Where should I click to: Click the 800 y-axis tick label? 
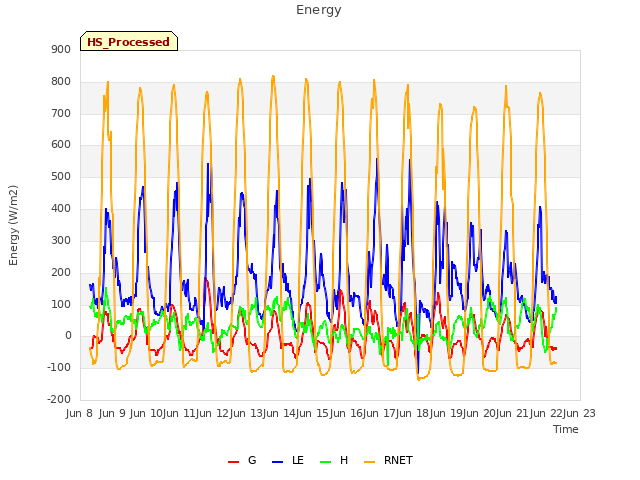pyautogui.click(x=61, y=82)
